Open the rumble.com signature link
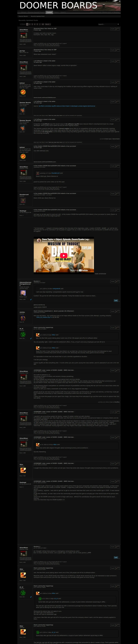Screen dimensions: 138x644 40,307
